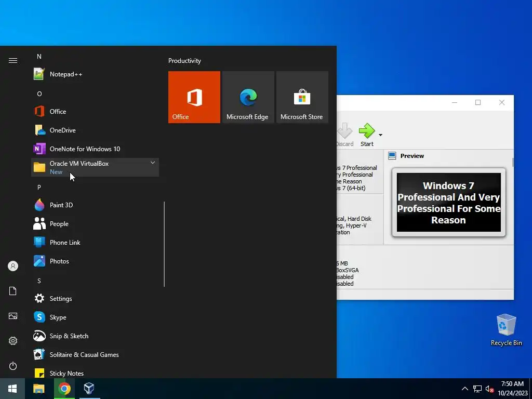This screenshot has height=399, width=532.
Task: Click the Preview section header in VirtualBox
Action: (412, 156)
